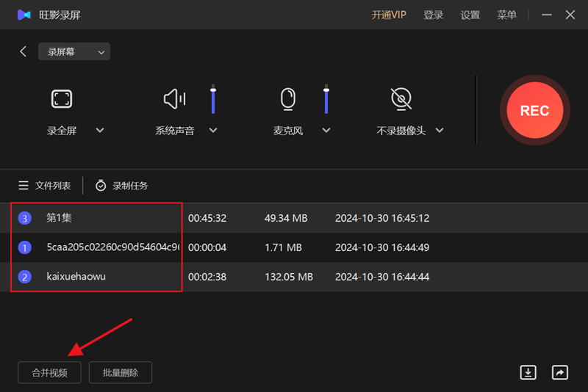Image resolution: width=588 pixels, height=392 pixels.
Task: Adjust the microphone volume slider
Action: (x=326, y=99)
